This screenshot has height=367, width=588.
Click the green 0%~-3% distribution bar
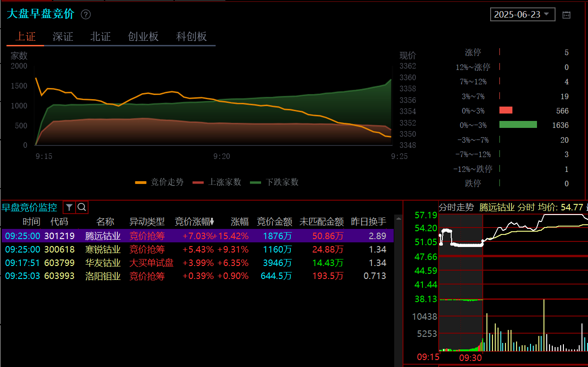point(518,125)
